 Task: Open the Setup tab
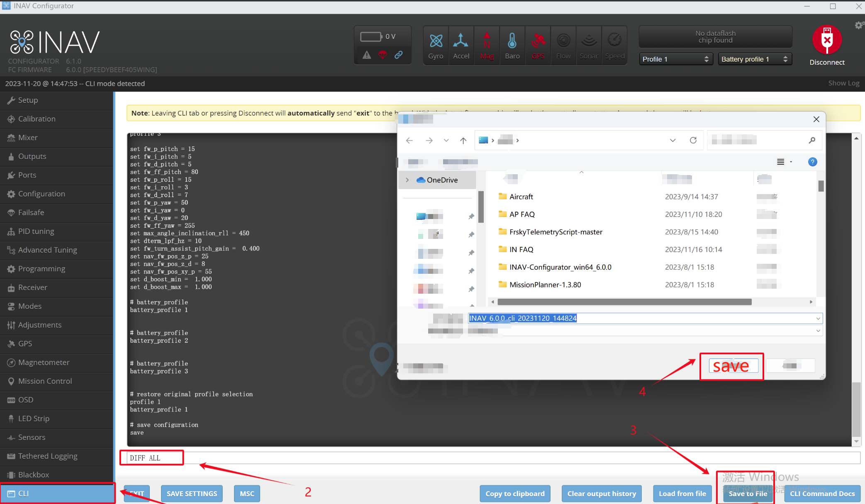tap(57, 100)
